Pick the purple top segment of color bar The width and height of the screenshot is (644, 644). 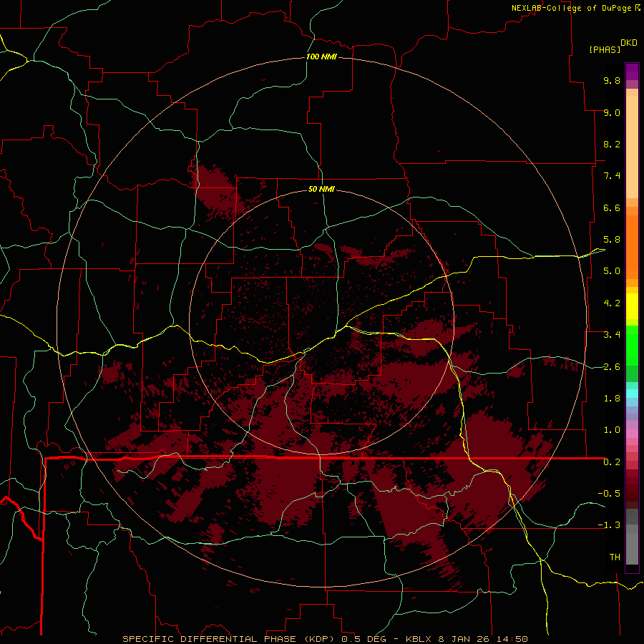click(x=632, y=72)
